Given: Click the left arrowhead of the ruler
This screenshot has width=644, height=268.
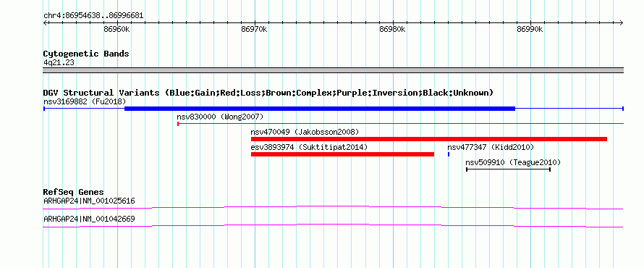Looking at the screenshot, I should [x=45, y=22].
